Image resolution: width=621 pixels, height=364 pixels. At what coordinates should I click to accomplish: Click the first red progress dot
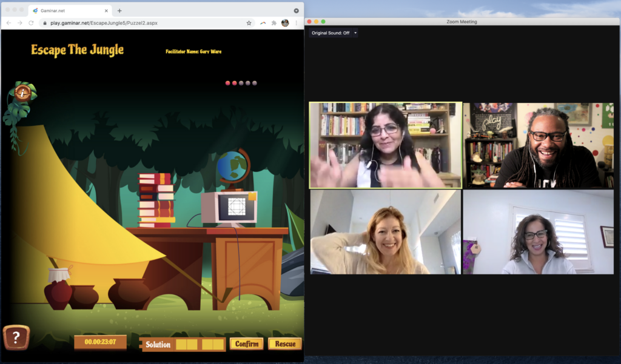[228, 83]
